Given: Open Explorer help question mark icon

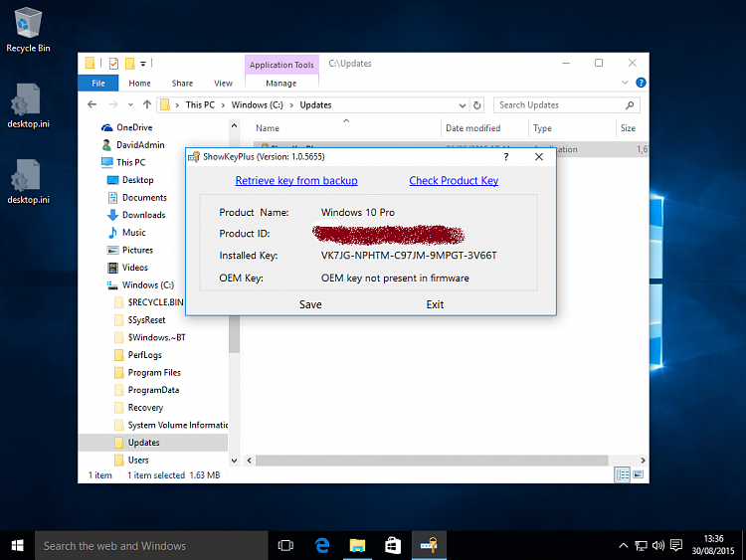Looking at the screenshot, I should pyautogui.click(x=641, y=83).
